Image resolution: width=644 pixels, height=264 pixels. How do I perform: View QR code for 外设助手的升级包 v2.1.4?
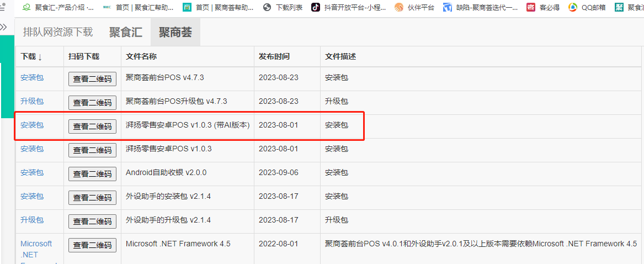(x=92, y=221)
